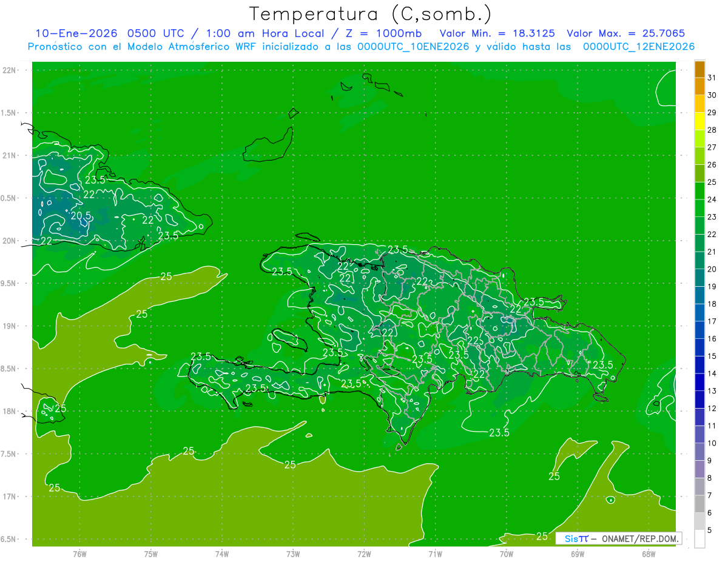Click the "8.5N" latitude axis label

click(x=9, y=369)
